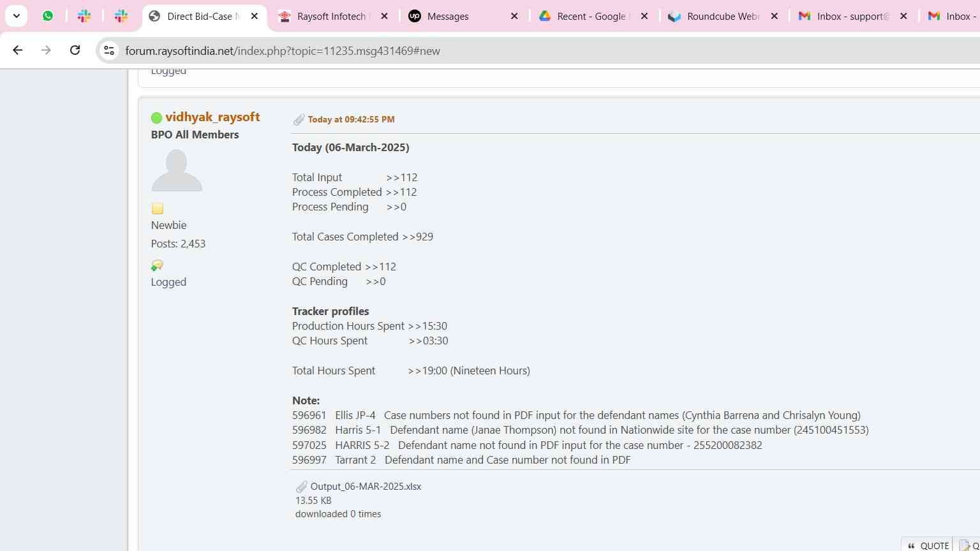Click the BPO All Members group label
The image size is (980, 551).
(195, 135)
